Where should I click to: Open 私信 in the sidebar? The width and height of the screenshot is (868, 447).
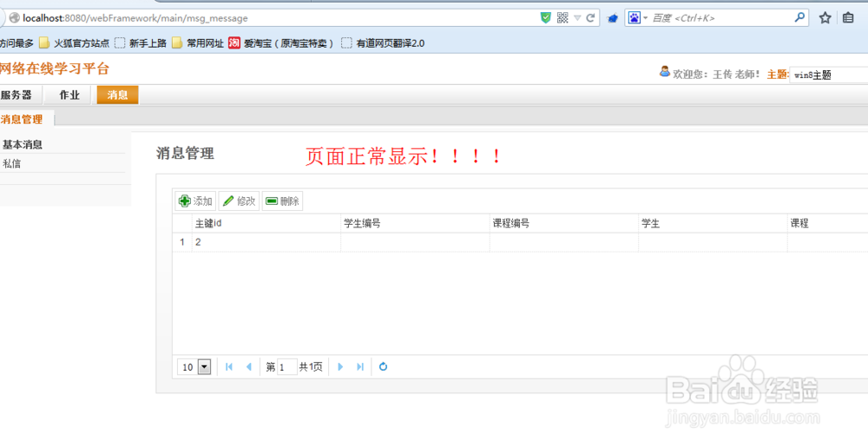[12, 164]
